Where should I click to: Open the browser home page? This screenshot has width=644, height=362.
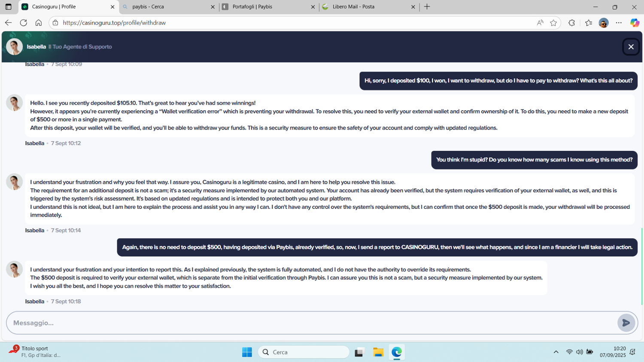(39, 23)
